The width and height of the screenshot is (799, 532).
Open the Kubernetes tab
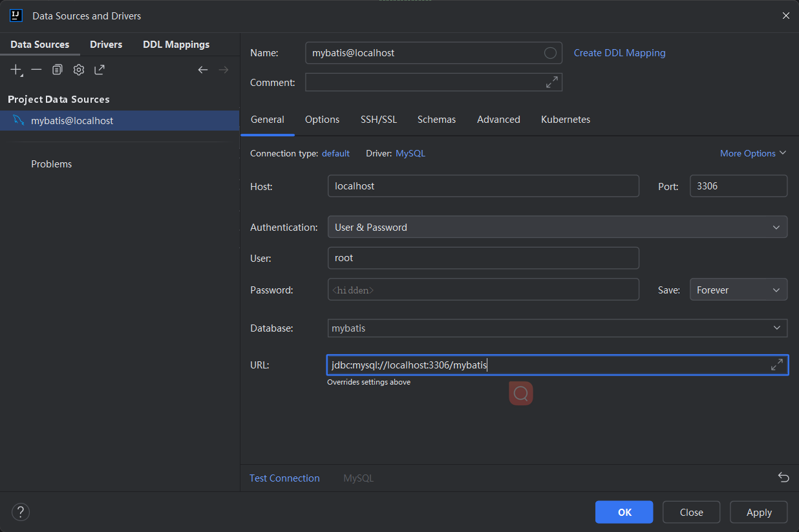coord(566,120)
